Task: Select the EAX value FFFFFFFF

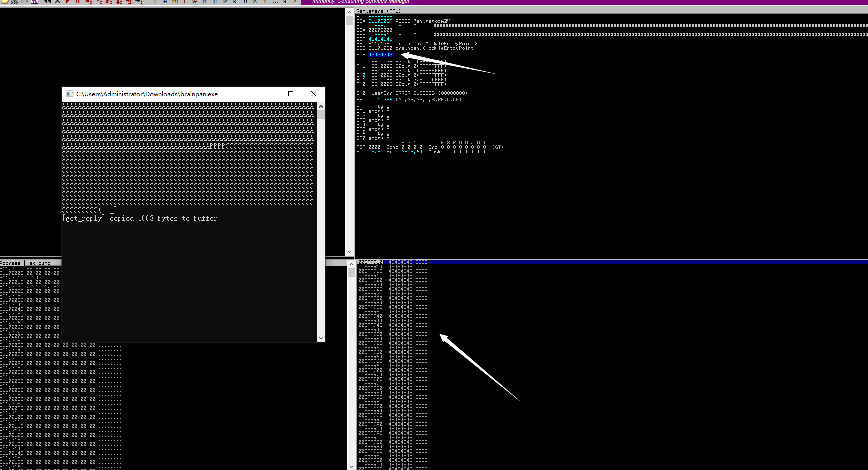Action: click(380, 17)
